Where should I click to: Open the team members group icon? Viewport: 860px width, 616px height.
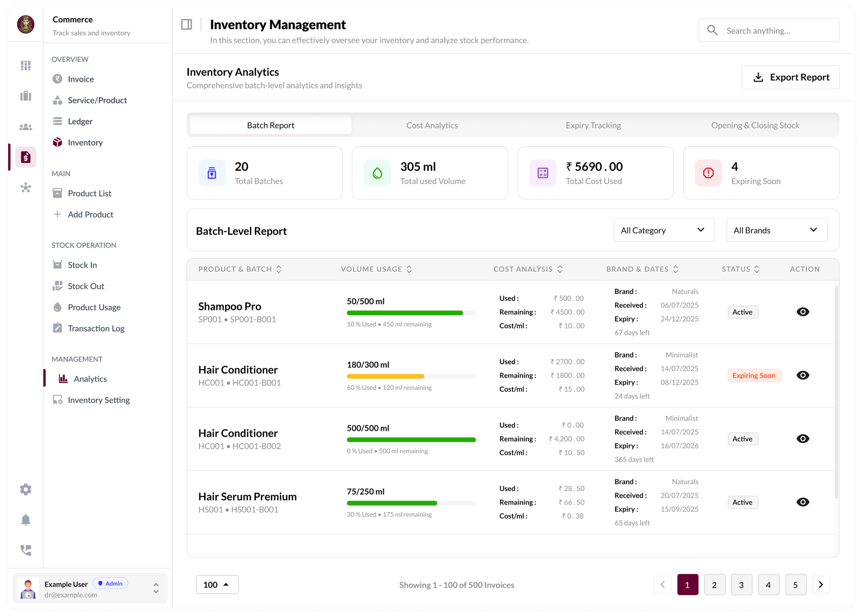point(26,127)
